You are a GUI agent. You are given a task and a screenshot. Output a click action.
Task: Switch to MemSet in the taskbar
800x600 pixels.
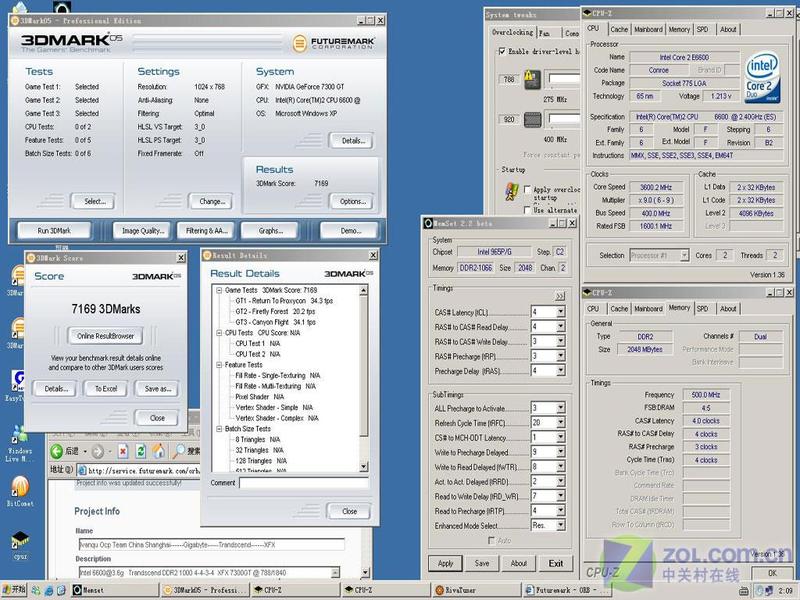tap(113, 590)
